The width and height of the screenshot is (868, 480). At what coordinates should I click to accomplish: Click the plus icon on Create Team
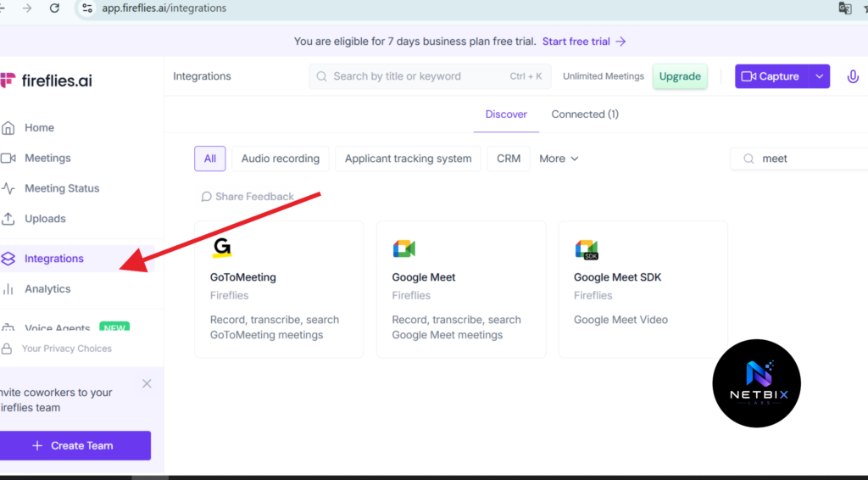[x=37, y=446]
